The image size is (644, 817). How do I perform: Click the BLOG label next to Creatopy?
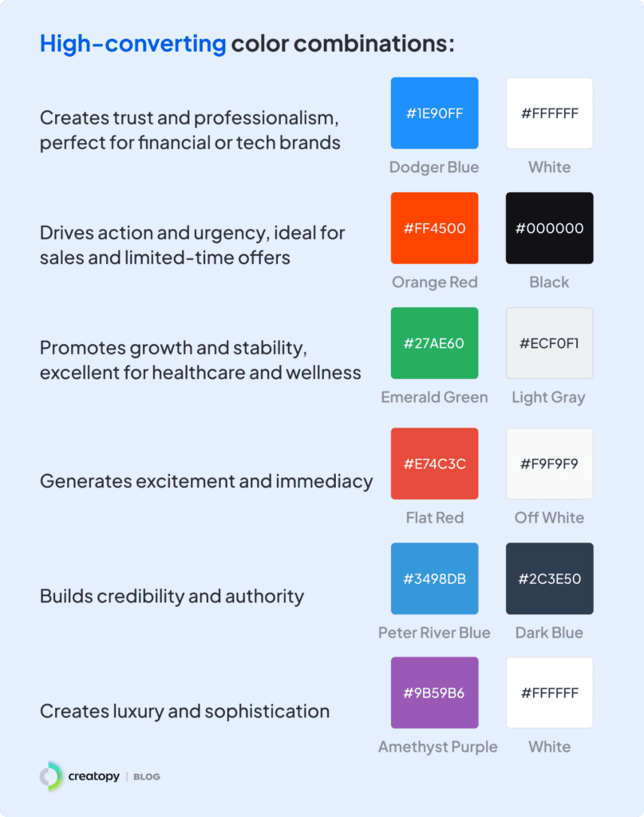(146, 777)
